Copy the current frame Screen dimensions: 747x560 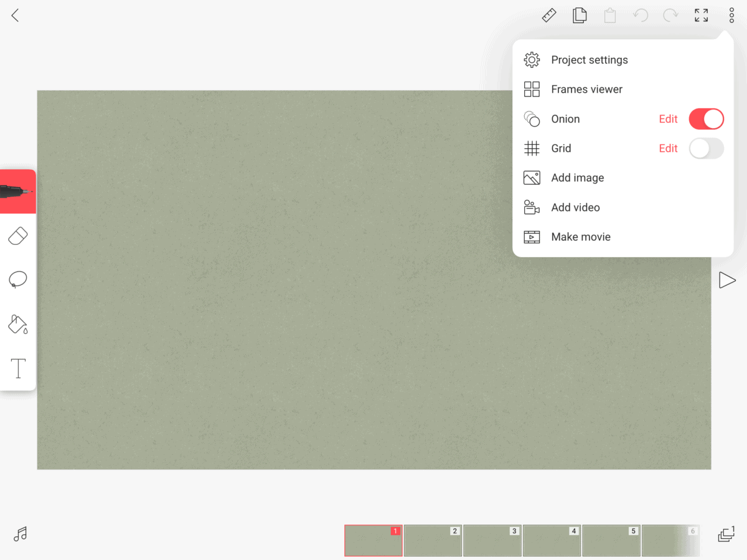click(x=580, y=16)
